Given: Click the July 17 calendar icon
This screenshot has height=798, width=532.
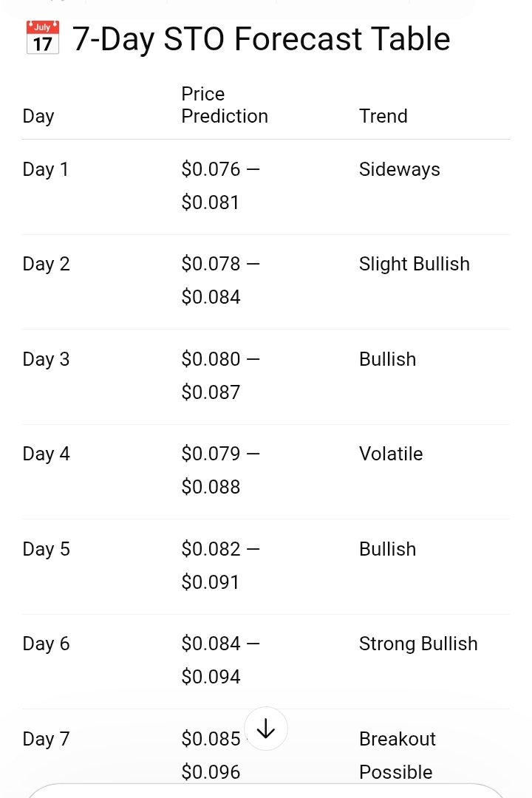Looking at the screenshot, I should pos(43,38).
